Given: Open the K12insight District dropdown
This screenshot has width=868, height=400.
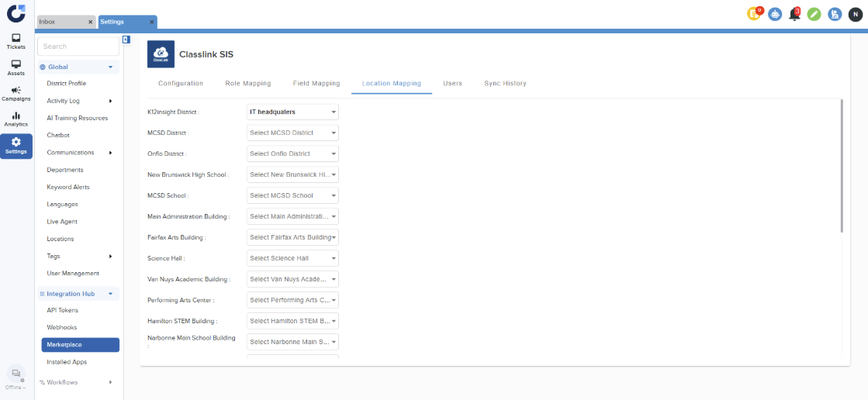Looking at the screenshot, I should pyautogui.click(x=292, y=112).
